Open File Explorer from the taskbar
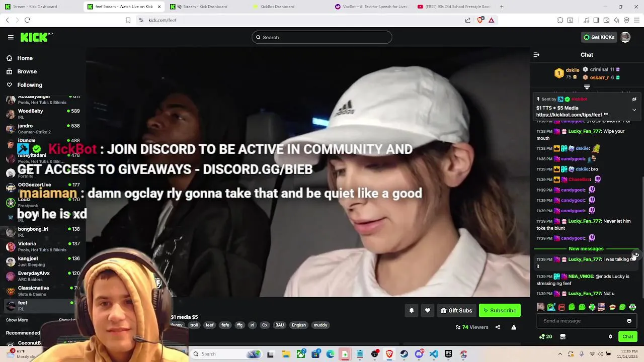Screen dimensions: 644x362 [286, 354]
